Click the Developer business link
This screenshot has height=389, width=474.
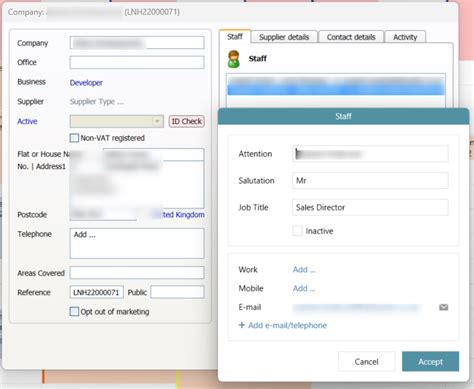pyautogui.click(x=86, y=83)
